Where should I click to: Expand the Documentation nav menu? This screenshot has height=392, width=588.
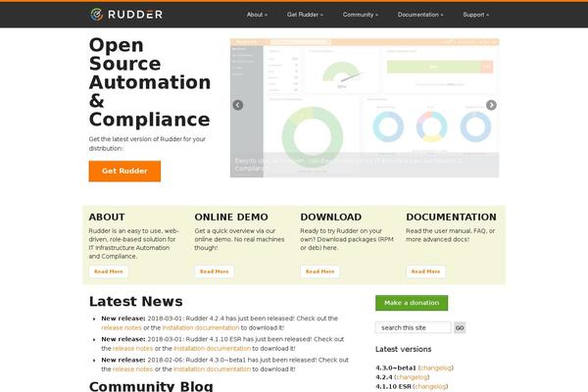[x=420, y=15]
